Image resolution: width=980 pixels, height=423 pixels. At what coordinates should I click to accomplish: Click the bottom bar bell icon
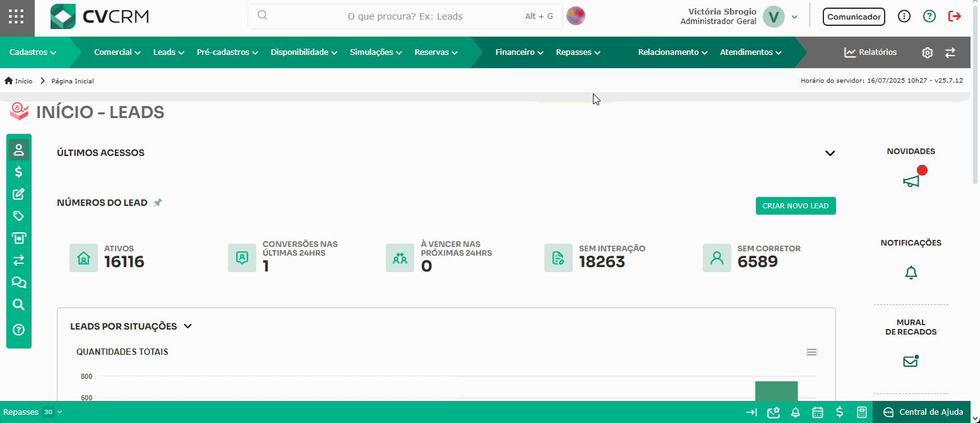click(x=796, y=412)
